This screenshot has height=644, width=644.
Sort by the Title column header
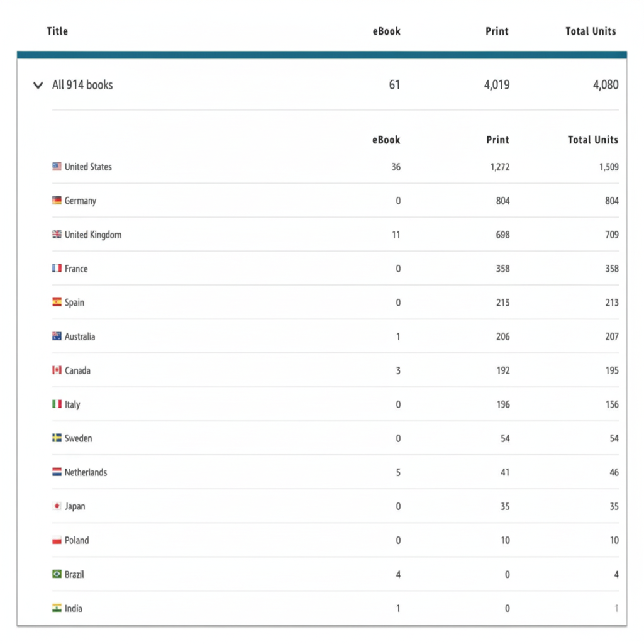(x=57, y=31)
